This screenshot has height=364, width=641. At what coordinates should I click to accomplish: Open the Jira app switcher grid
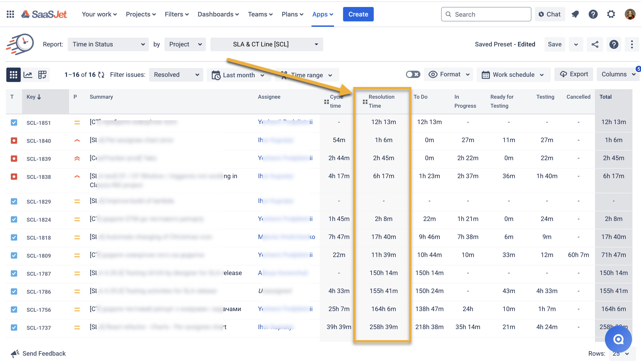10,14
